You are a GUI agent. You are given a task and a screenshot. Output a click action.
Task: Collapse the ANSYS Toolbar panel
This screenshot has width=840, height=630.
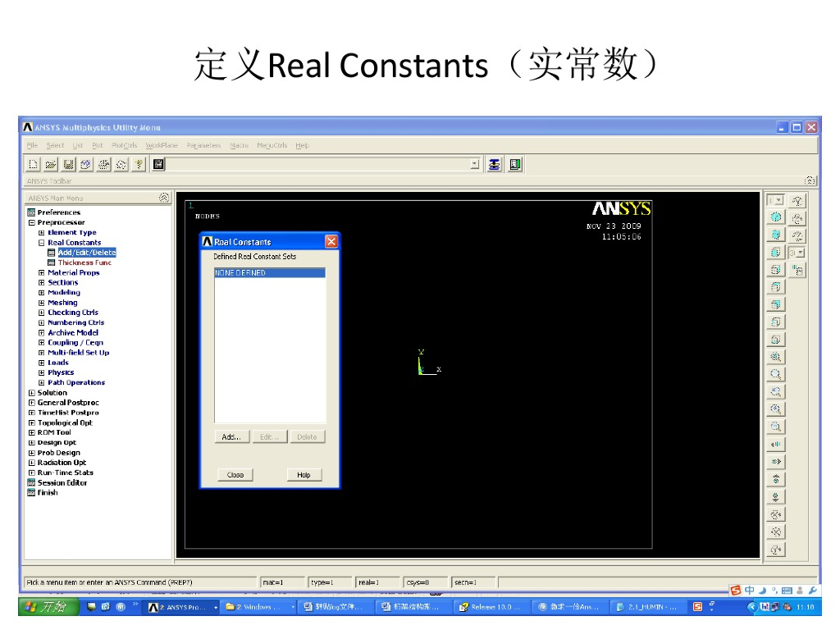click(810, 180)
